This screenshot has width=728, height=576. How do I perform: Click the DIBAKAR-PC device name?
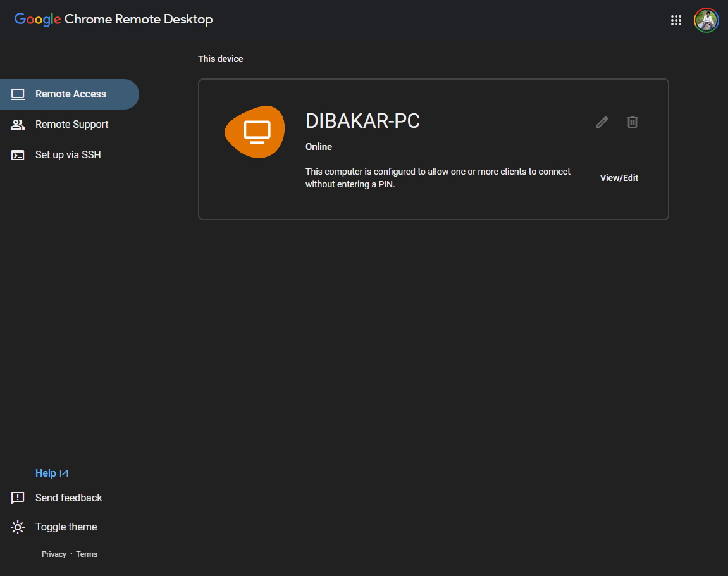(362, 122)
